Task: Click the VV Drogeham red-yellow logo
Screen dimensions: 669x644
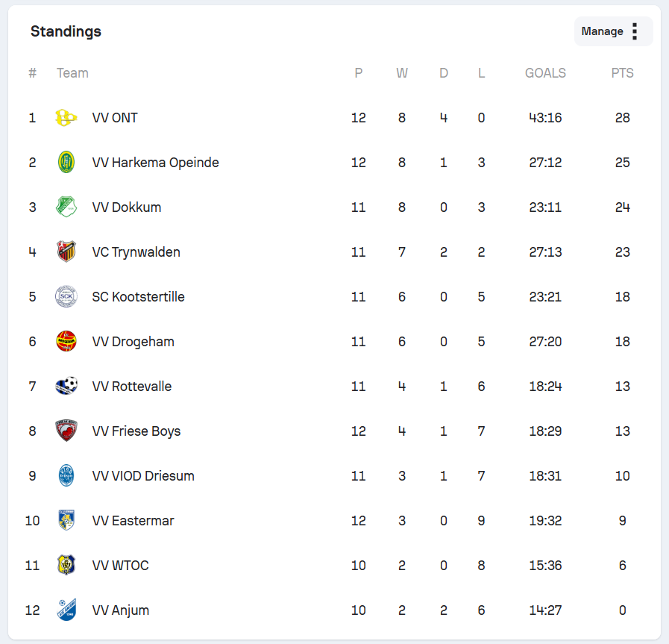Action: [x=66, y=342]
